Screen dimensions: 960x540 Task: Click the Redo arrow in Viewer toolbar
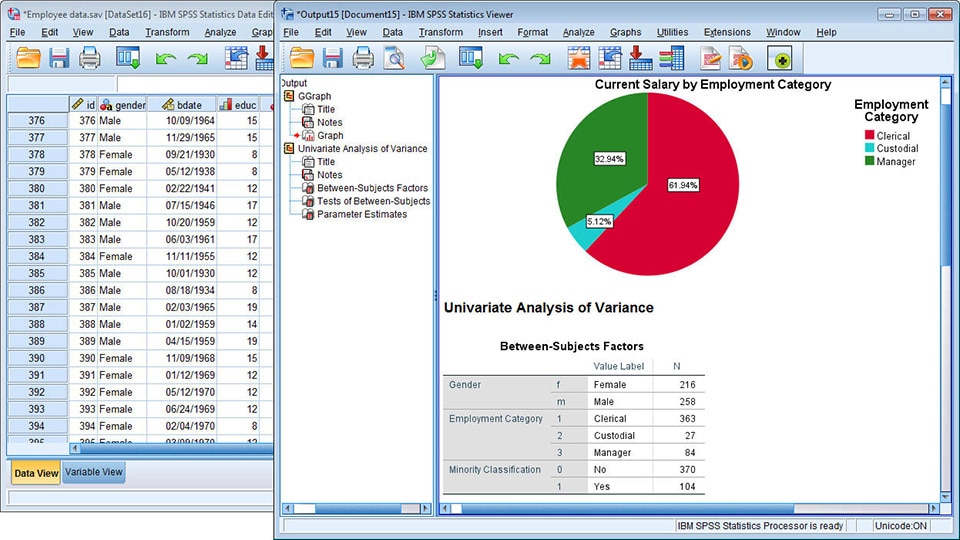pos(539,59)
